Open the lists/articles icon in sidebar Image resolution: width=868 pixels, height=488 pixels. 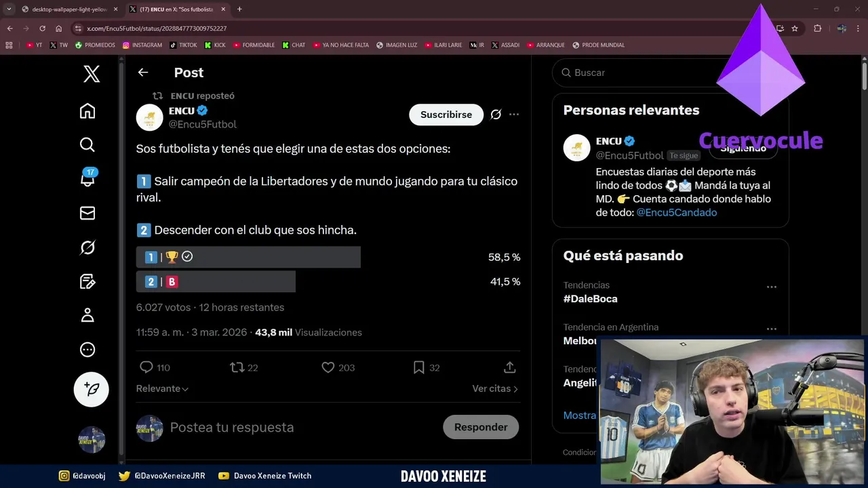pyautogui.click(x=87, y=281)
